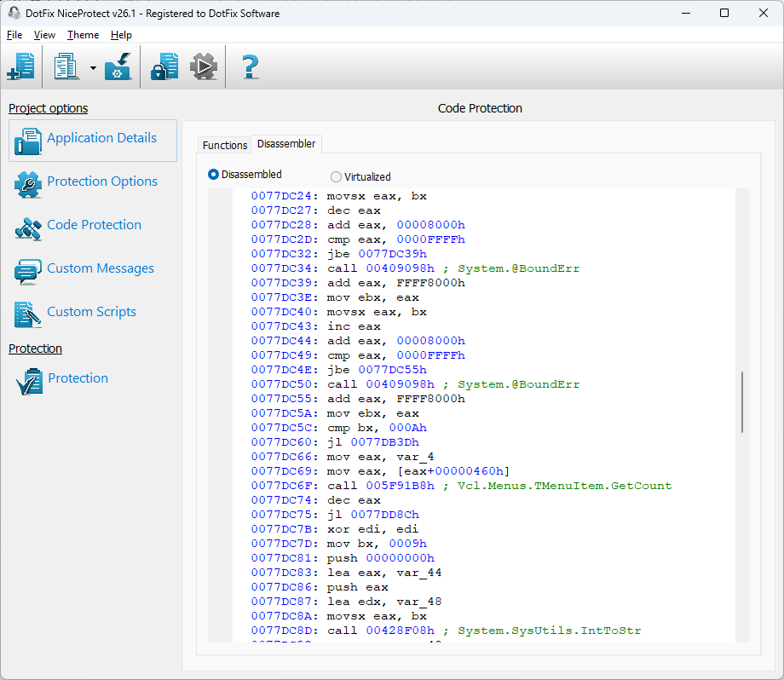Image resolution: width=784 pixels, height=680 pixels.
Task: Click the add eax, 00008000h line at 0077DC28
Action: 358,225
